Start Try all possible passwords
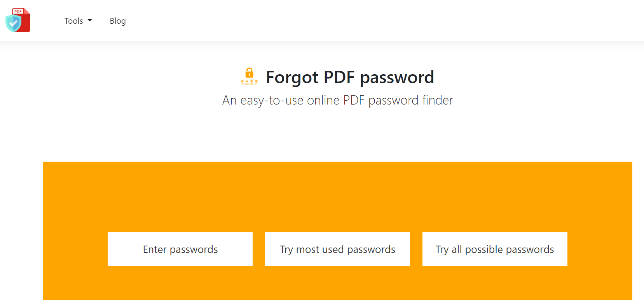This screenshot has width=644, height=300. point(495,249)
